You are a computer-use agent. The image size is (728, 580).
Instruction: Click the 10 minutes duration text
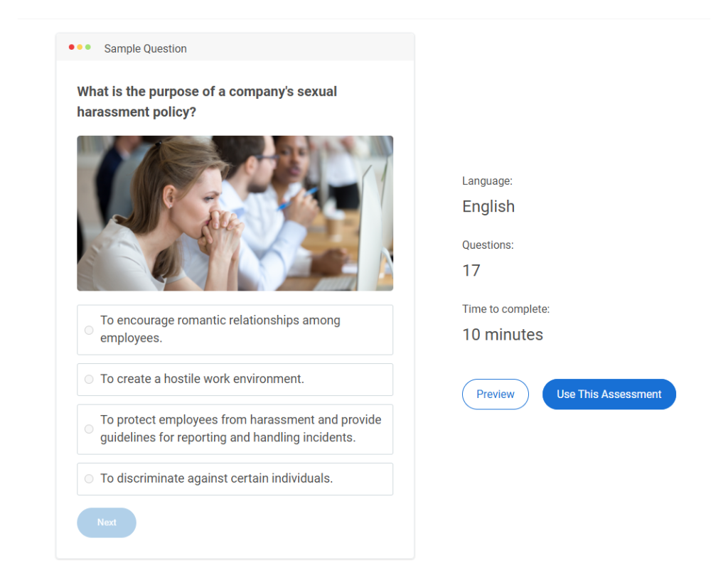[x=503, y=335]
